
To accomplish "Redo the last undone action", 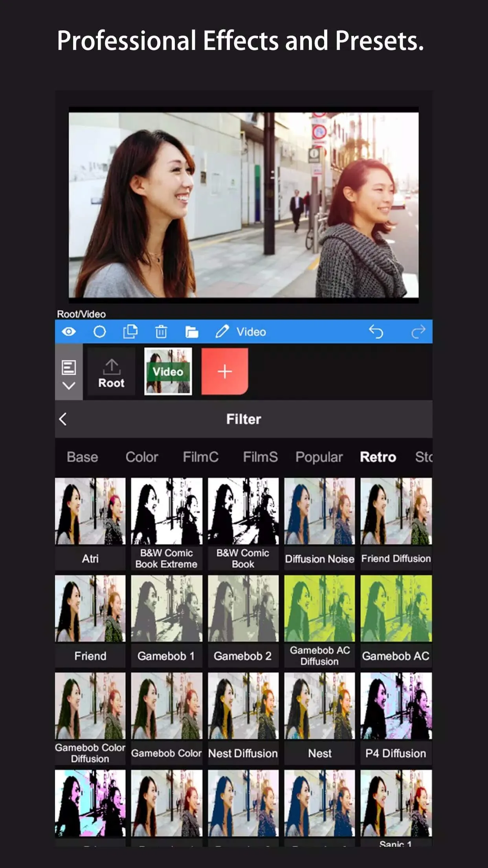I will click(x=418, y=332).
